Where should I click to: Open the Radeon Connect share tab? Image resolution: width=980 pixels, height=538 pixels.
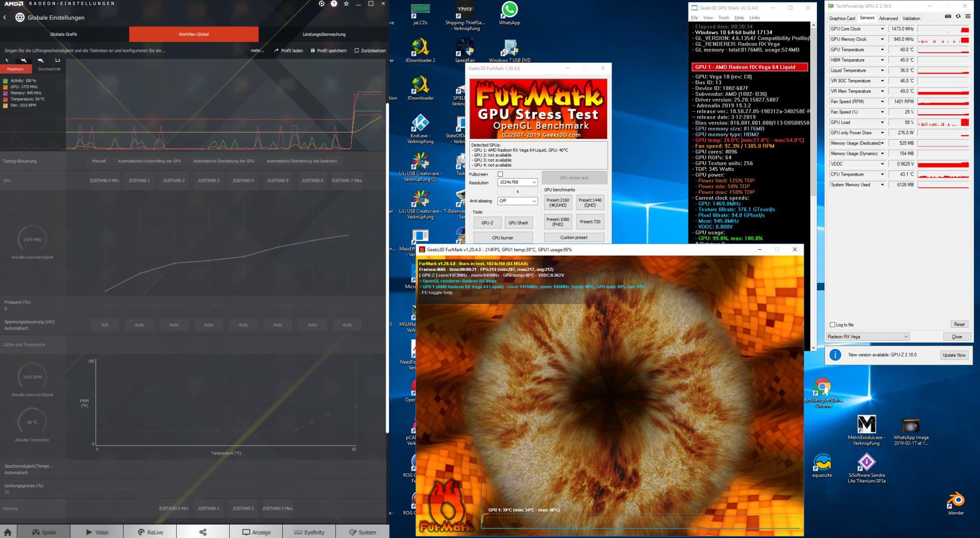click(x=203, y=532)
